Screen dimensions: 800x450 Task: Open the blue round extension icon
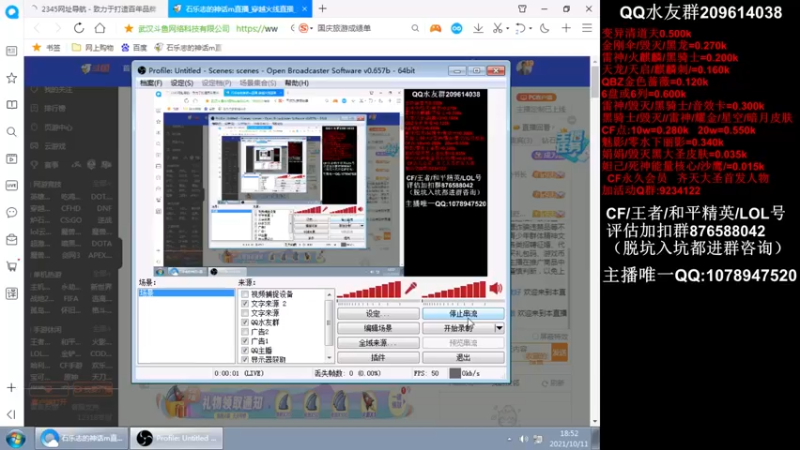pos(457,28)
